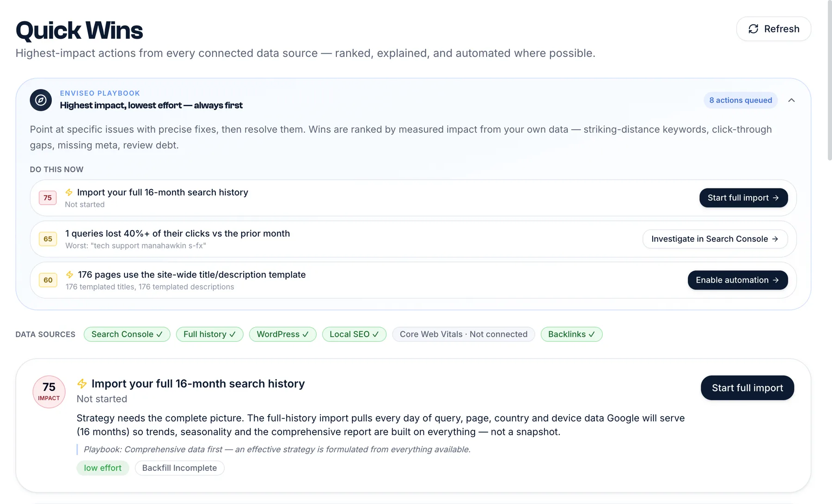Click the DATA SOURCES label

point(45,334)
